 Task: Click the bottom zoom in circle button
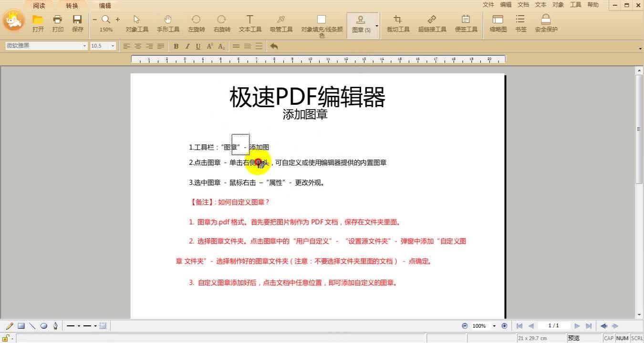(504, 326)
